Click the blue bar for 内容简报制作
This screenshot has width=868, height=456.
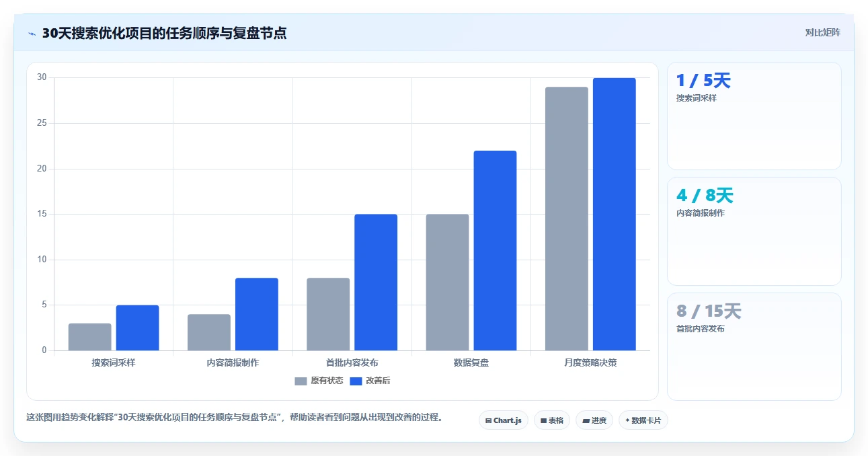[x=257, y=314]
